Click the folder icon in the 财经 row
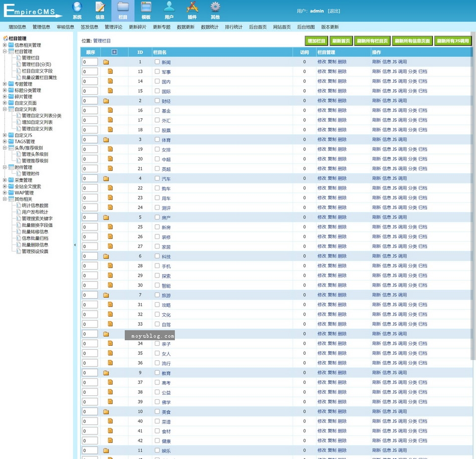Viewport: 476px width, 459px height. (x=106, y=101)
